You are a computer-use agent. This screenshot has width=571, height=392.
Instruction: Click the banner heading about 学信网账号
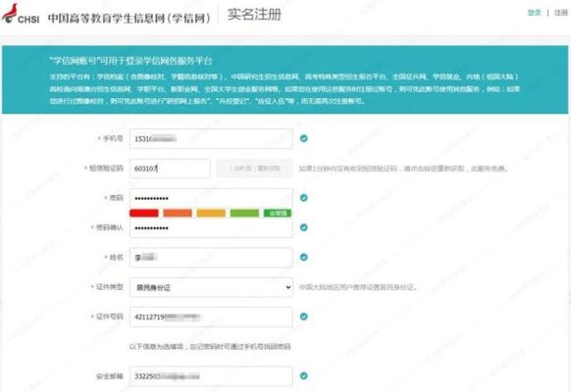pos(131,61)
